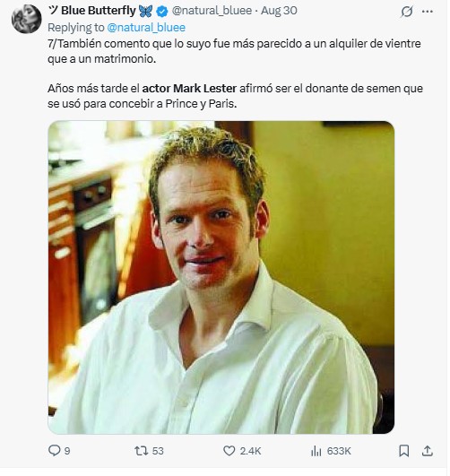The image size is (450, 476).
Task: Share the tweet with the upload arrow icon
Action: tap(429, 453)
